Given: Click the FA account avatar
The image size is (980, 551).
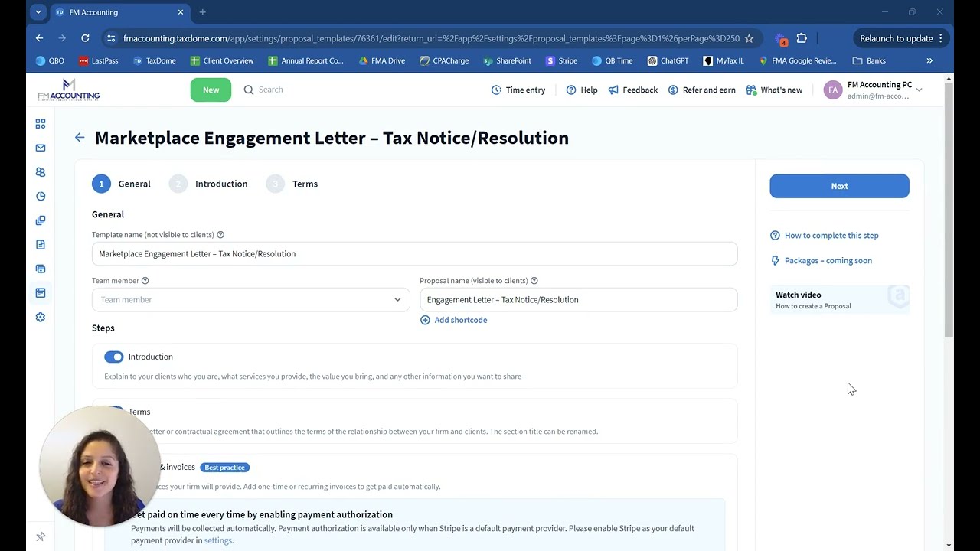Looking at the screenshot, I should coord(833,90).
